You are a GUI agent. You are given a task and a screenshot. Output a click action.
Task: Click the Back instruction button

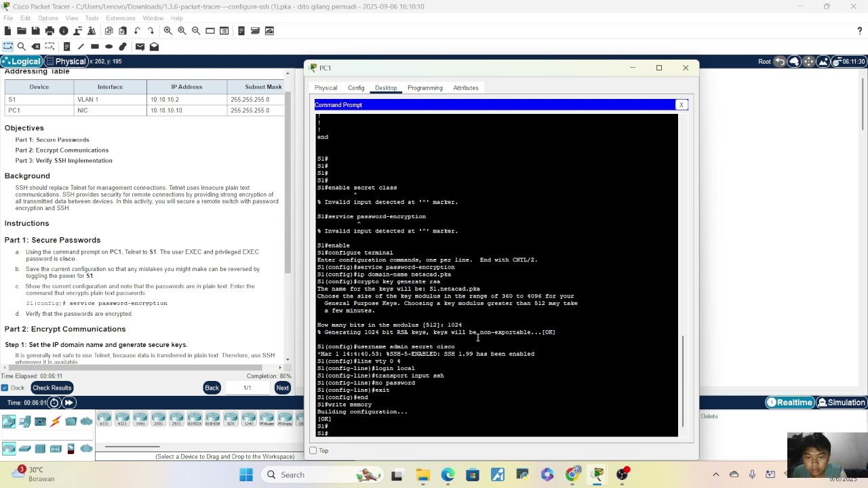[x=212, y=388]
